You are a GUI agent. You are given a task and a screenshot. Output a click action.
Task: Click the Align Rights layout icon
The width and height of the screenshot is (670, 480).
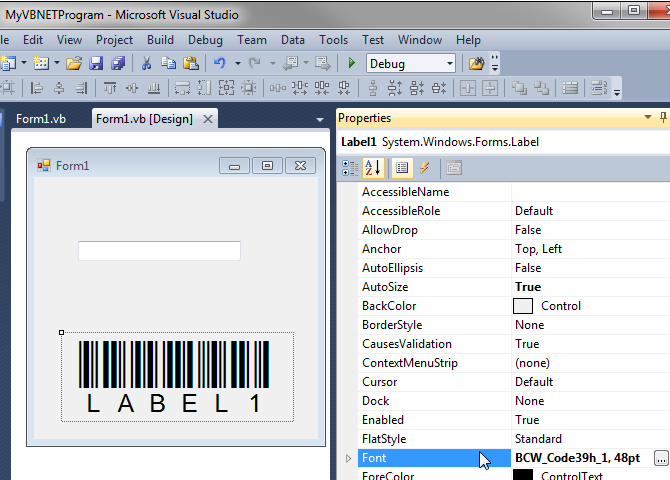tap(81, 88)
